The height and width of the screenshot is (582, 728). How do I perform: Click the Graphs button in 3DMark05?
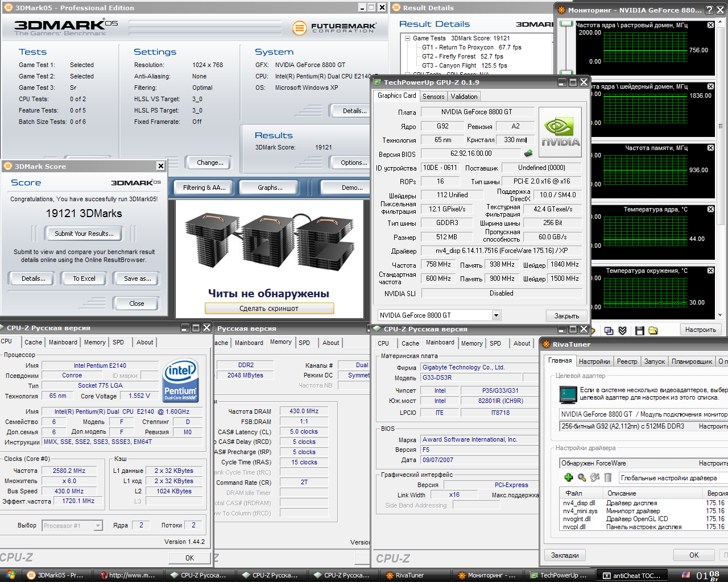(270, 188)
